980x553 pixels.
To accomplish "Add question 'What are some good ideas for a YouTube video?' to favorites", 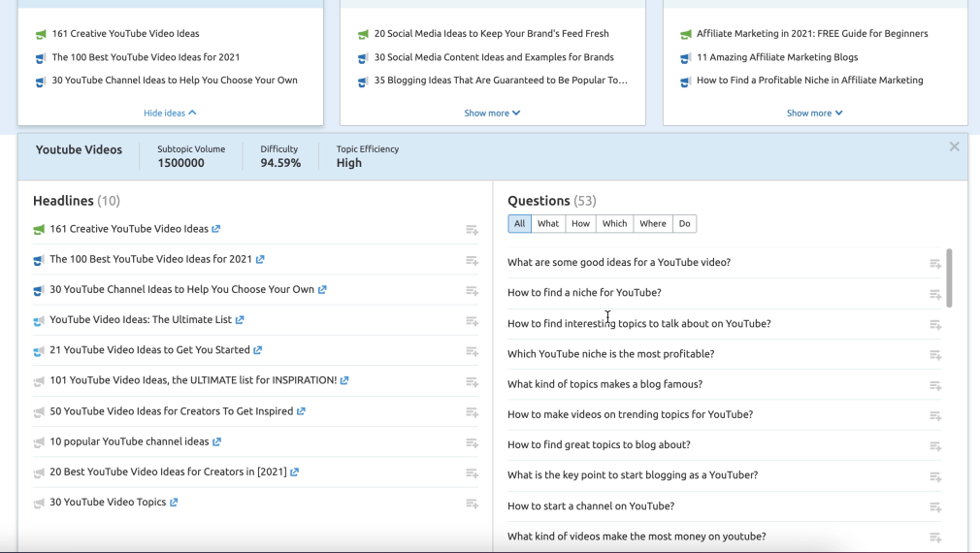I will (x=935, y=264).
